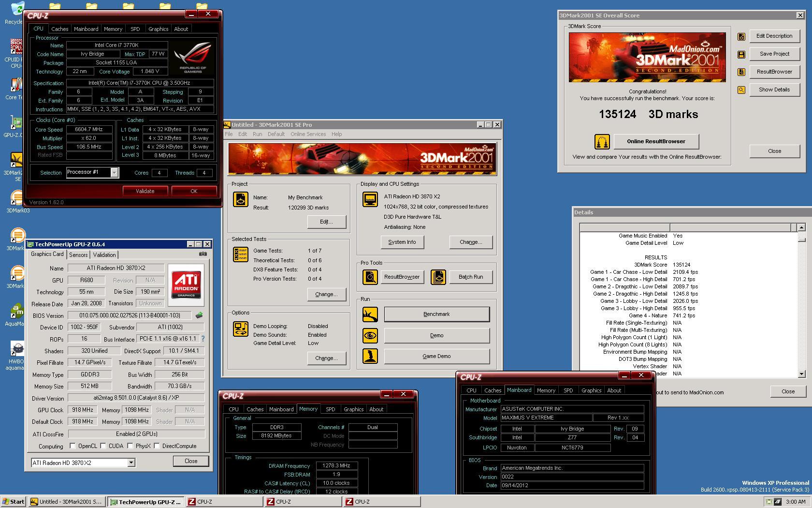Switch to the Caches tab in top CPU-Z
Screen dimensions: 812x508
[60, 29]
